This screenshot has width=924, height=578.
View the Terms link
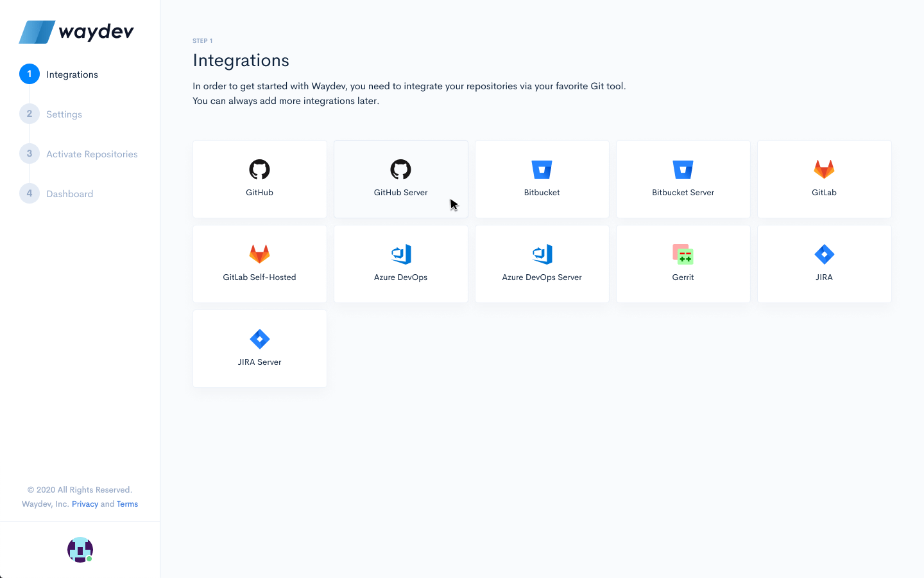tap(127, 504)
